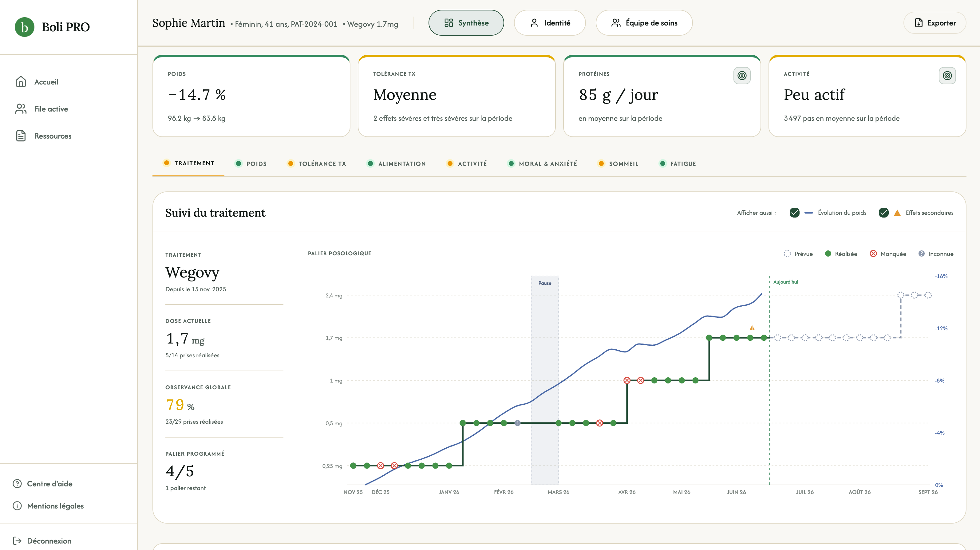Click the Équipe de soins people icon
Viewport: 980px width, 550px height.
616,23
